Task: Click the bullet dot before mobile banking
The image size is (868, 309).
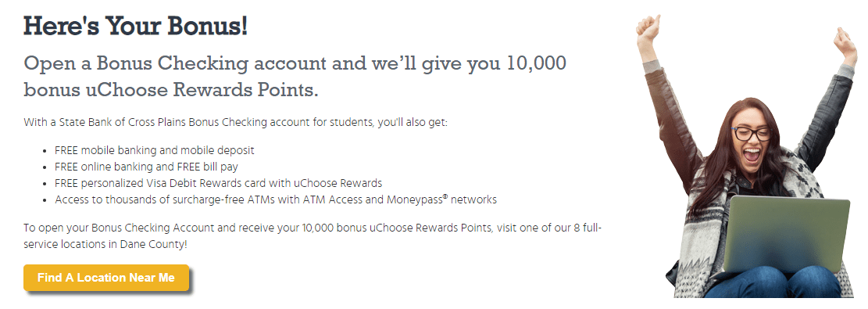Action: [x=45, y=151]
